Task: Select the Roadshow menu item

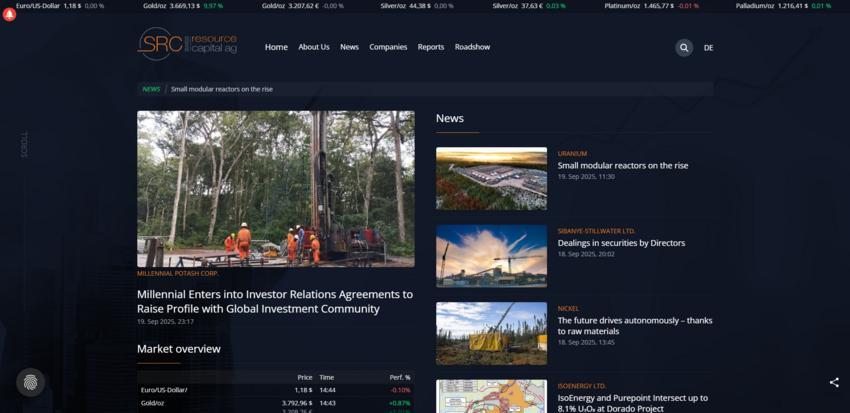Action: point(472,47)
